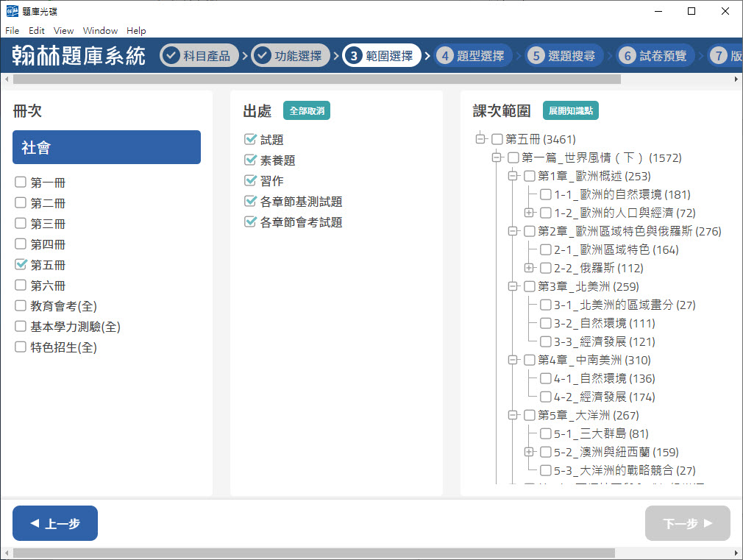This screenshot has width=743, height=560.
Task: Click the 上一步 back button
Action: (55, 523)
